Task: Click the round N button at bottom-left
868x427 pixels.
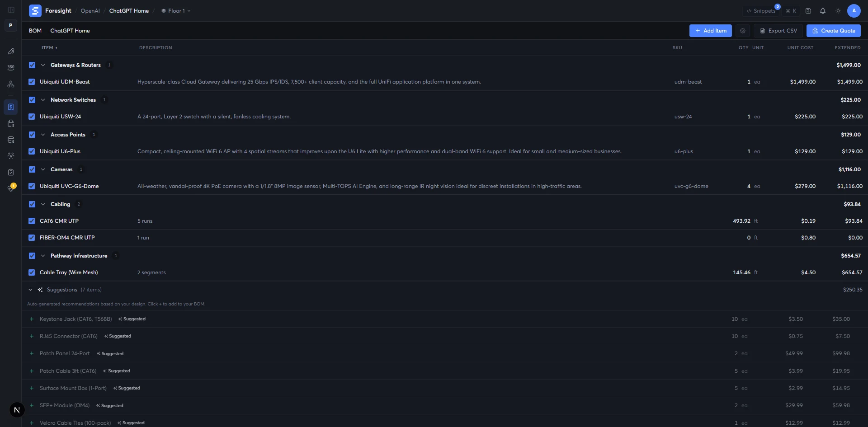Action: coord(17,410)
